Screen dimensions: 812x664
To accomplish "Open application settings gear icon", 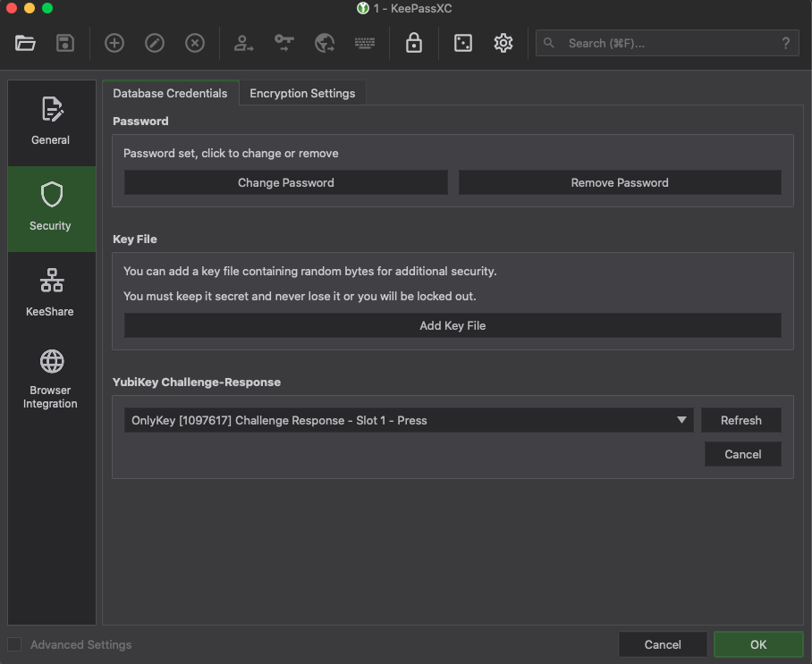I will [503, 43].
